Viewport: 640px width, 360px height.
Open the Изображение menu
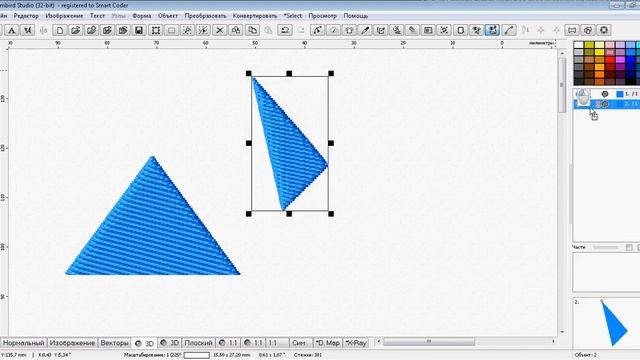(64, 16)
